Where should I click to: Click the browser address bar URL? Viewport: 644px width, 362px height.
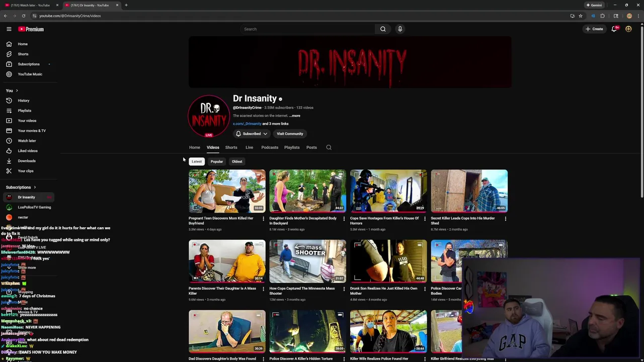pyautogui.click(x=70, y=16)
